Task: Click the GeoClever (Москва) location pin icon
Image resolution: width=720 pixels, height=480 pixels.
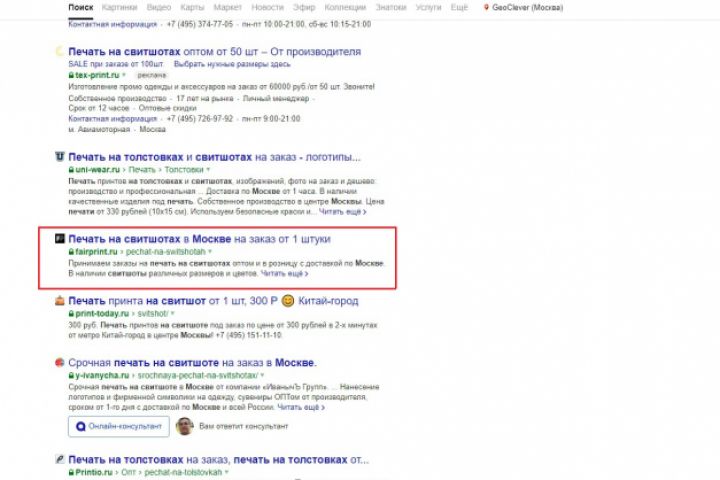Action: tap(486, 7)
